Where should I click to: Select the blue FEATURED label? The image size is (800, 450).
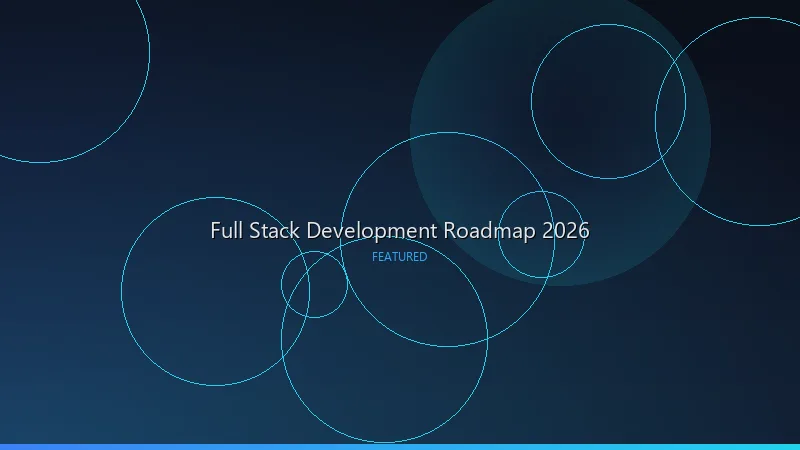[x=399, y=257]
